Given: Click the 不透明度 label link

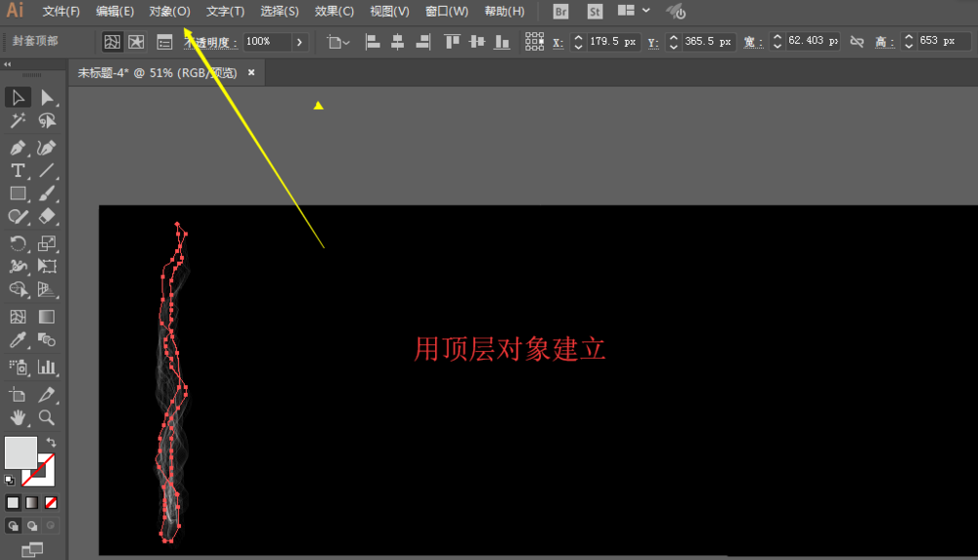Looking at the screenshot, I should tap(211, 42).
